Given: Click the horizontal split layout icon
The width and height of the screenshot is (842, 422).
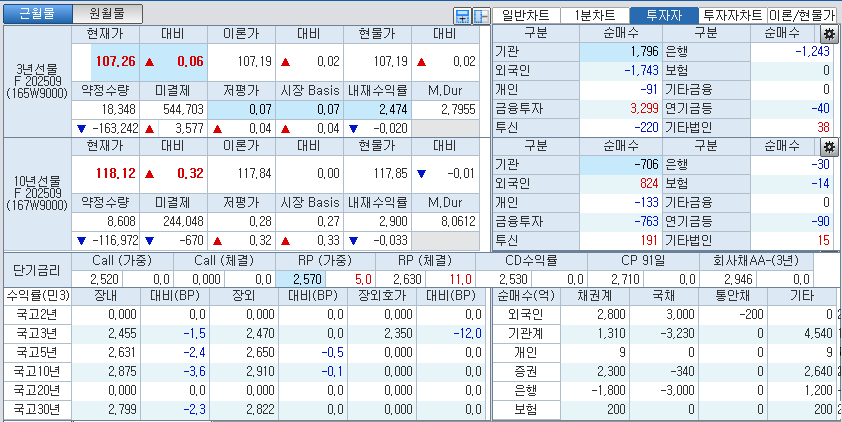Looking at the screenshot, I should 462,17.
